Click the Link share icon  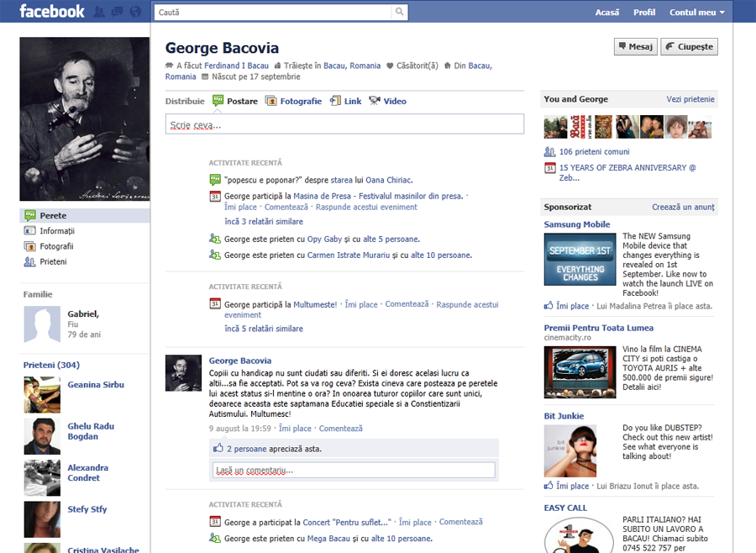(x=335, y=101)
